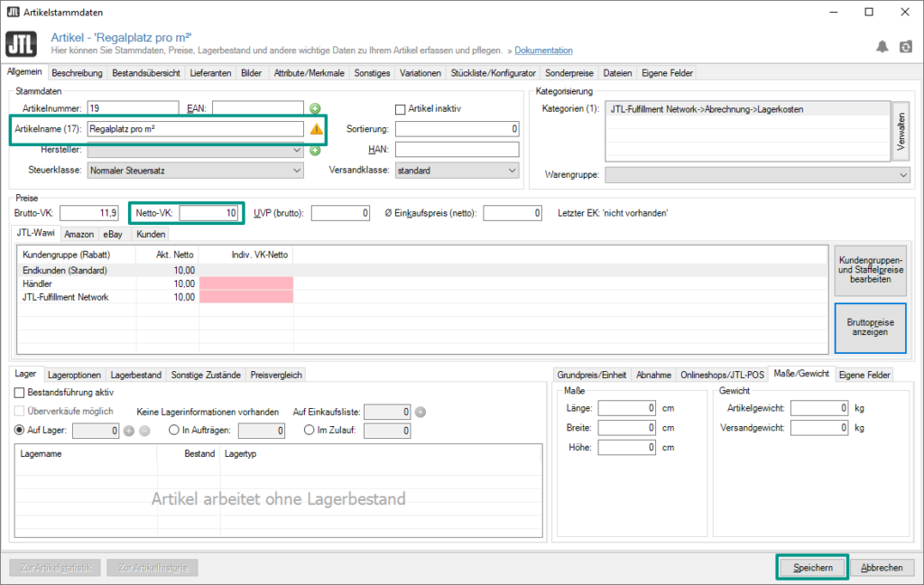Image resolution: width=924 pixels, height=585 pixels.
Task: Click green plus icon beside Hersteller dropdown
Action: 315,150
